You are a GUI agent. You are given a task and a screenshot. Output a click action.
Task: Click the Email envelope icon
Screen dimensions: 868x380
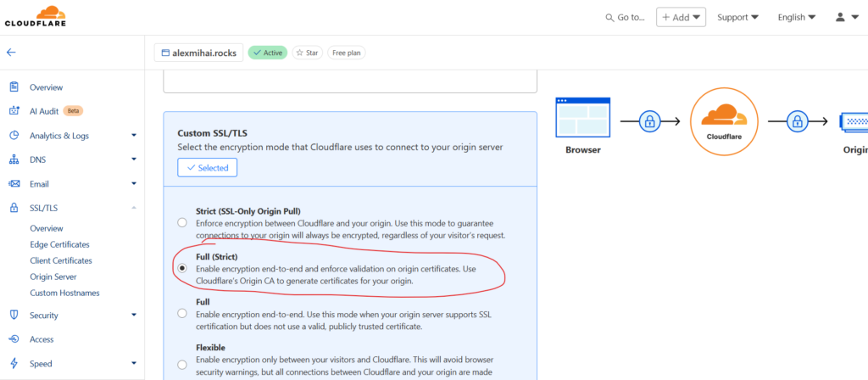pos(14,184)
